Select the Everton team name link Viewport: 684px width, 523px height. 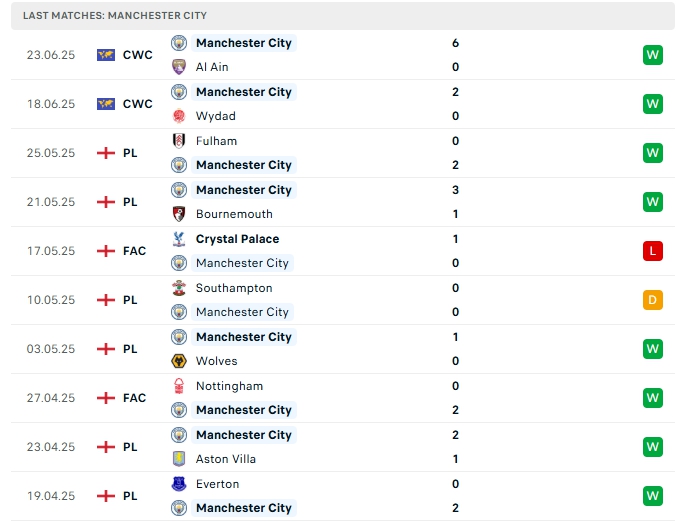tap(217, 484)
